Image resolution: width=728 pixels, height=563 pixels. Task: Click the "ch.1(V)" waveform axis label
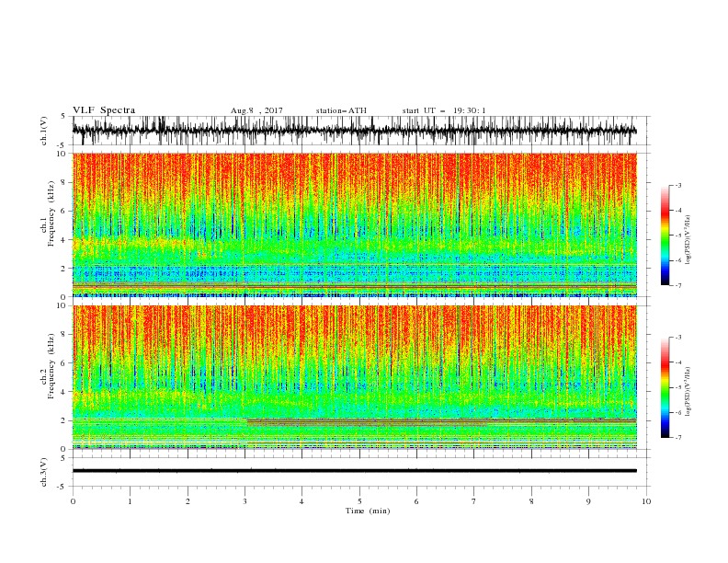coord(44,131)
